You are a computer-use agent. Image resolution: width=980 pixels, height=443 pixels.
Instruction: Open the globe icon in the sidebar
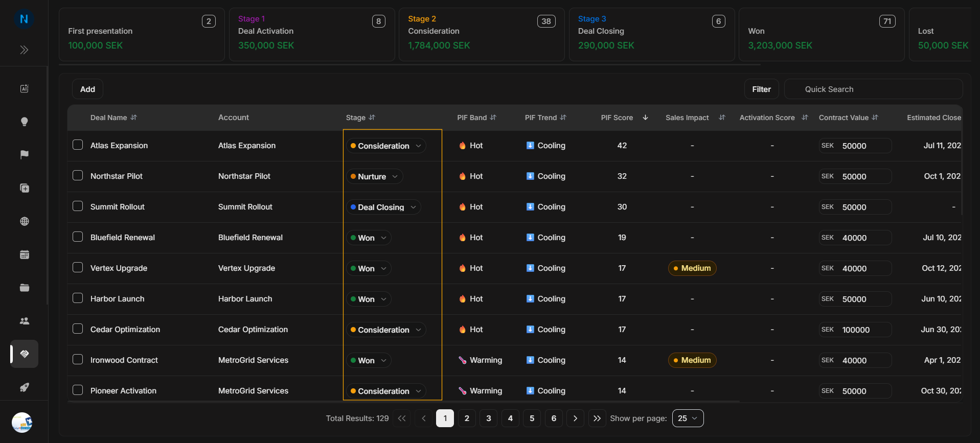click(24, 221)
